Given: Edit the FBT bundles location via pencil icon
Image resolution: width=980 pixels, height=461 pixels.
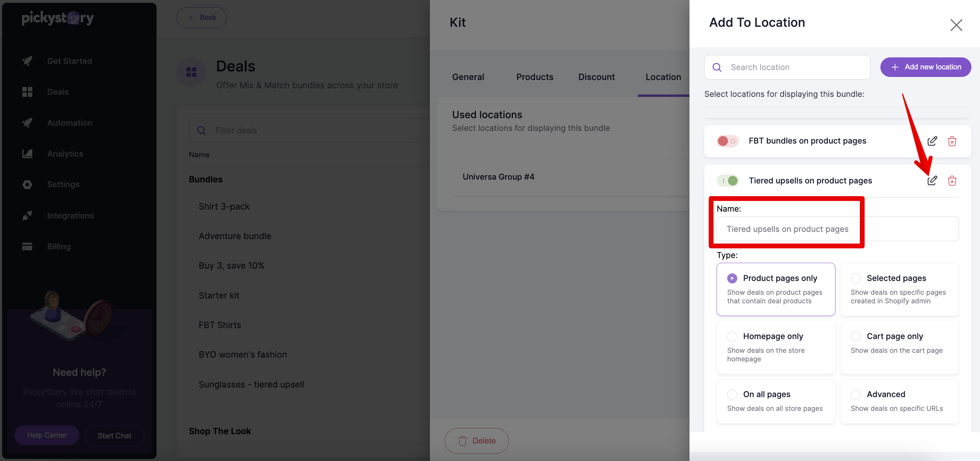Looking at the screenshot, I should (932, 141).
